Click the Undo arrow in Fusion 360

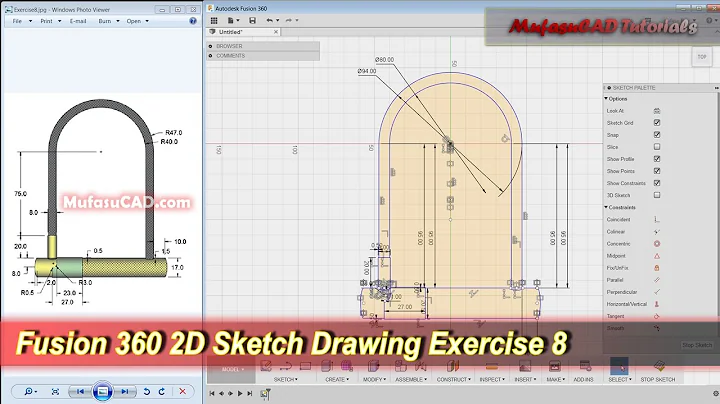tap(270, 20)
